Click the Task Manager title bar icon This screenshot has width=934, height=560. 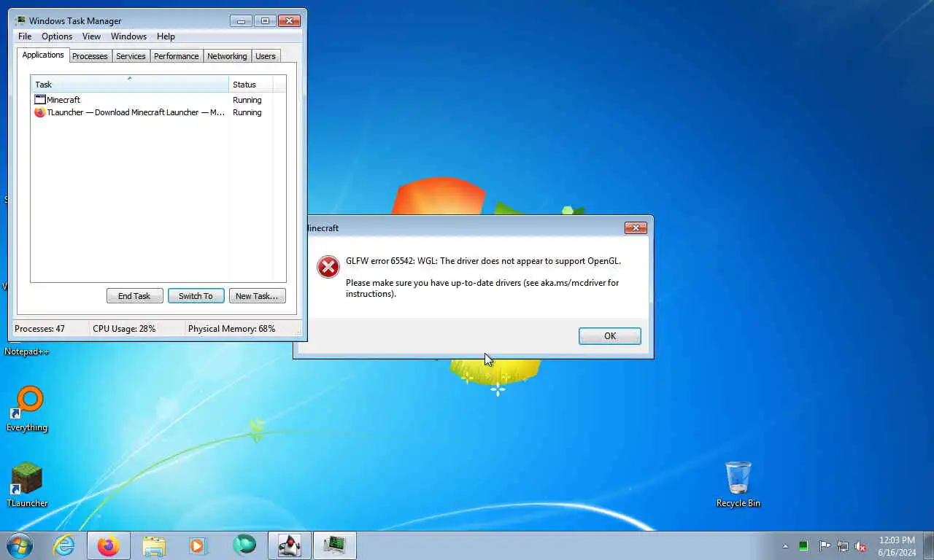20,20
